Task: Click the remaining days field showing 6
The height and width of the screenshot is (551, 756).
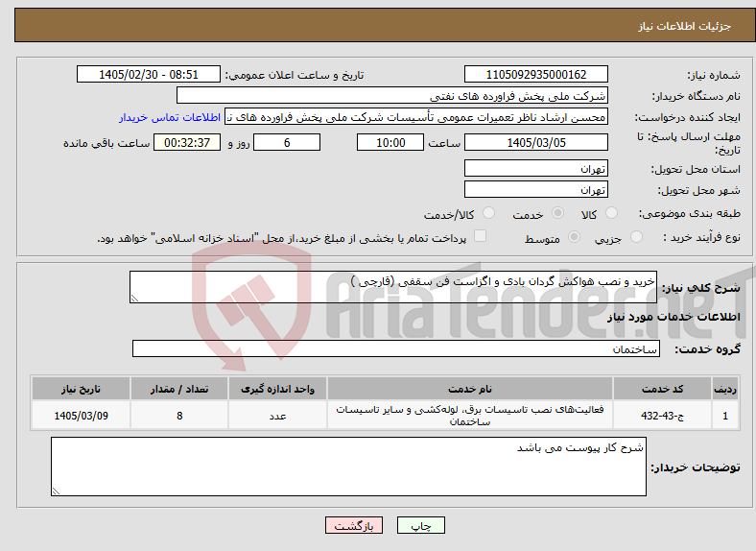Action: [287, 142]
